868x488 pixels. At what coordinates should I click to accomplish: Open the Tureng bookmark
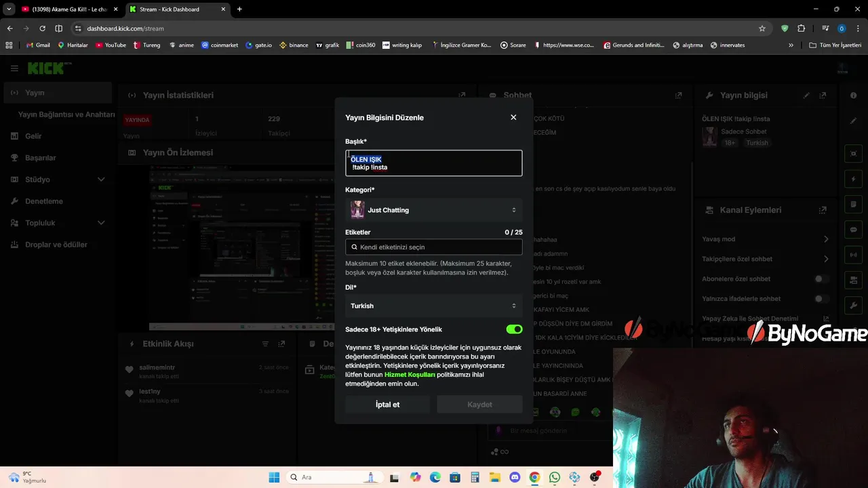tap(146, 45)
